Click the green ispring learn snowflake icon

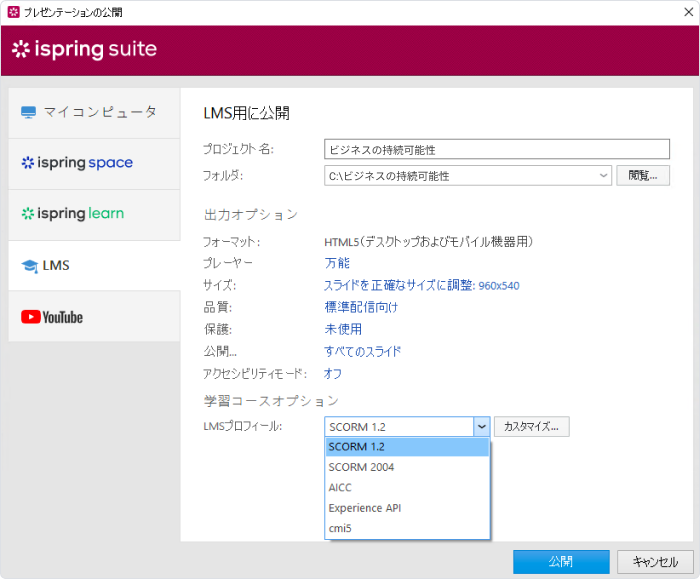pyautogui.click(x=28, y=214)
